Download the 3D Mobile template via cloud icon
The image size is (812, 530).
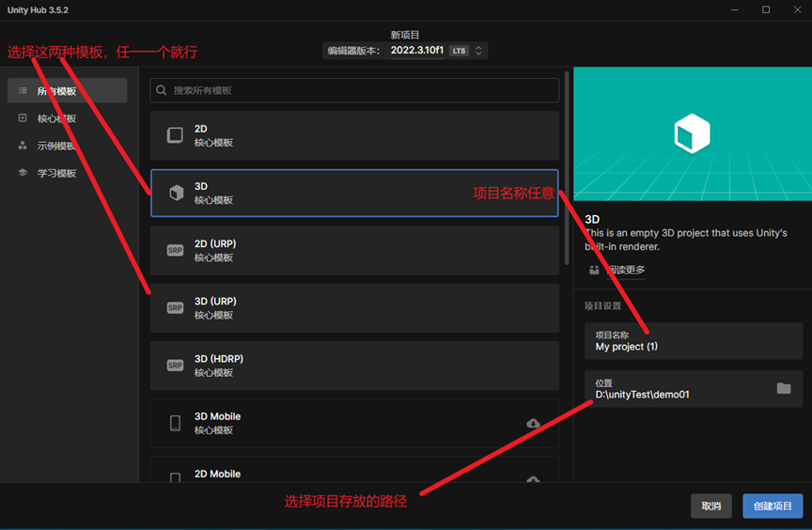533,424
